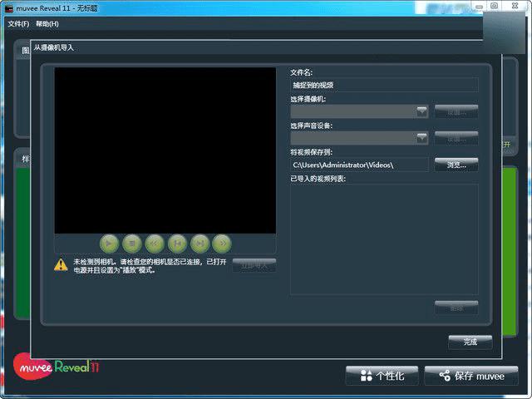The image size is (532, 399).
Task: Click the import-now button beside the warning
Action: [254, 265]
